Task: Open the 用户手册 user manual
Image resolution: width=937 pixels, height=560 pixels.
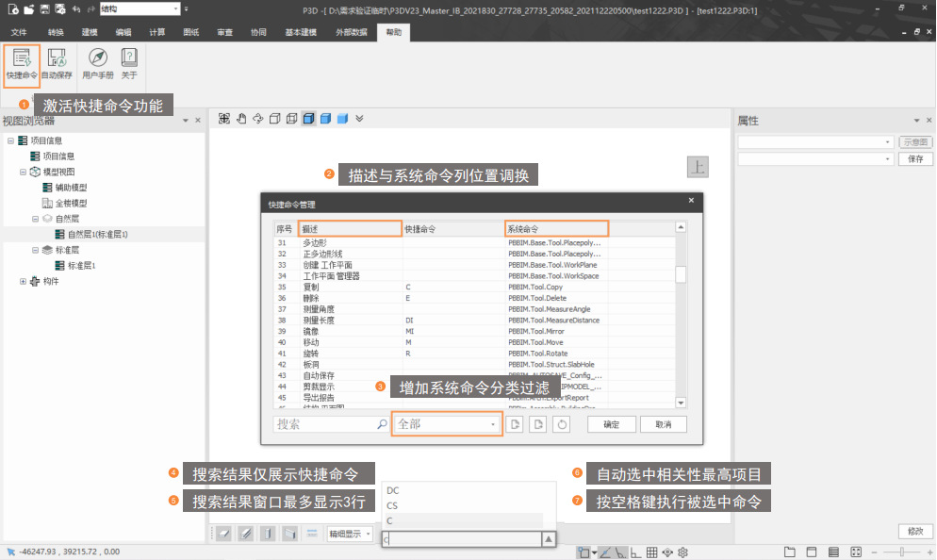Action: pyautogui.click(x=97, y=62)
